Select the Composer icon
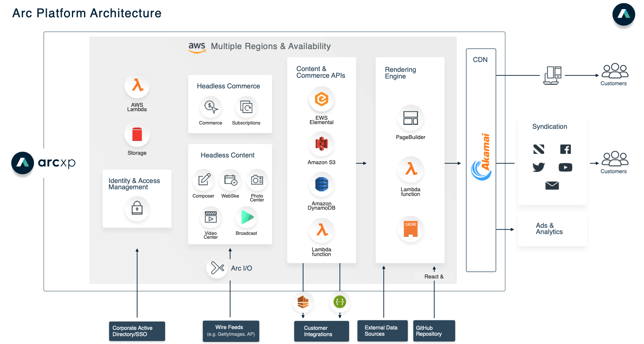 (203, 180)
